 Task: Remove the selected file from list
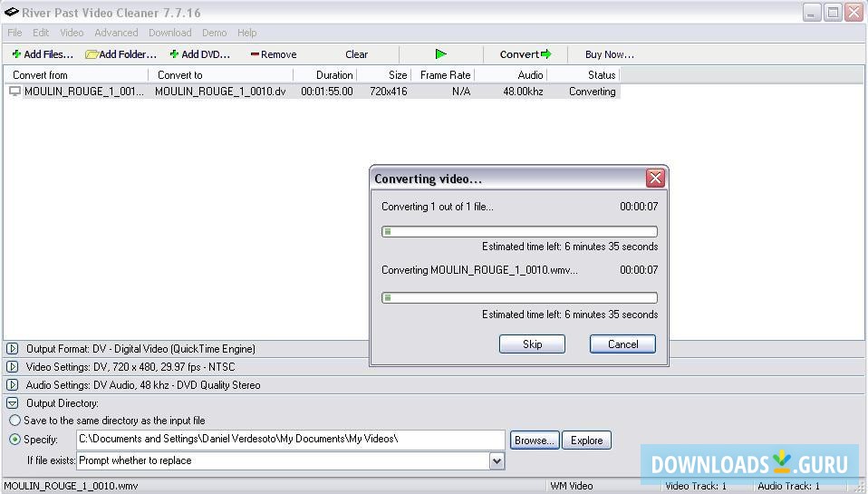(x=274, y=54)
